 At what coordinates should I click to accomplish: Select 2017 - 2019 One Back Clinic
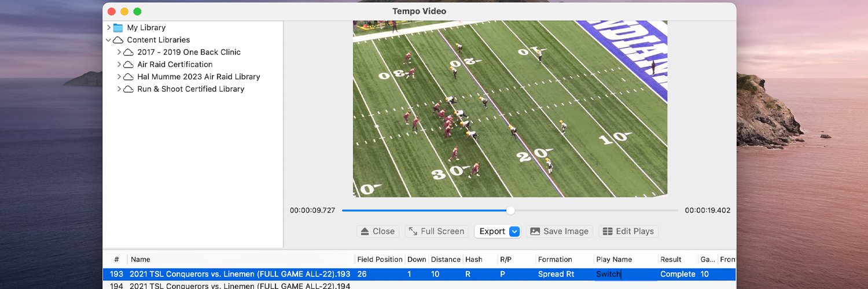(x=189, y=52)
